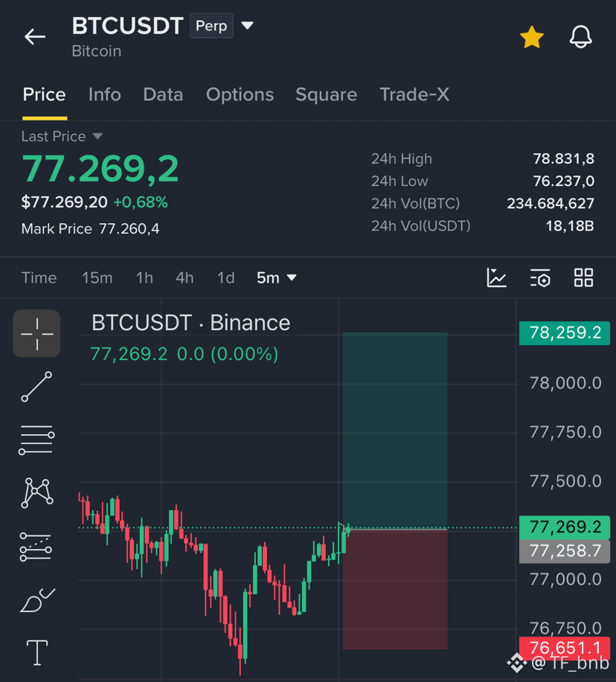Open price alerts bell icon

pos(581,36)
